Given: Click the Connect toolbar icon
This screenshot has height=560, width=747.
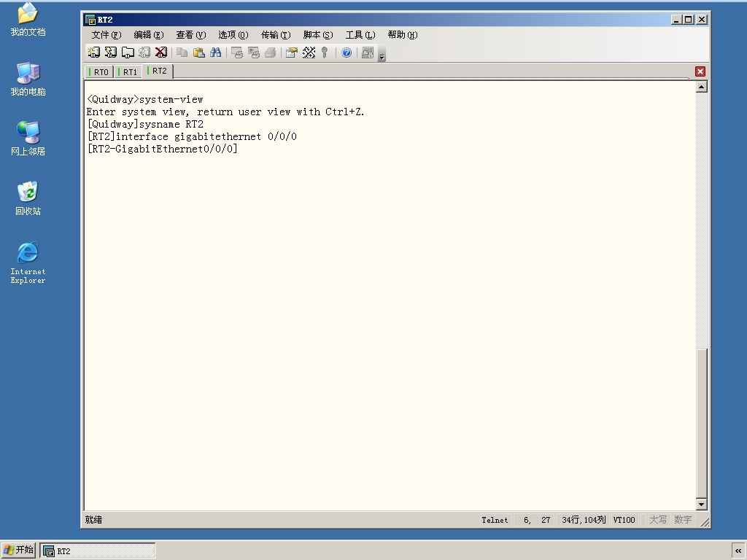Looking at the screenshot, I should 94,52.
